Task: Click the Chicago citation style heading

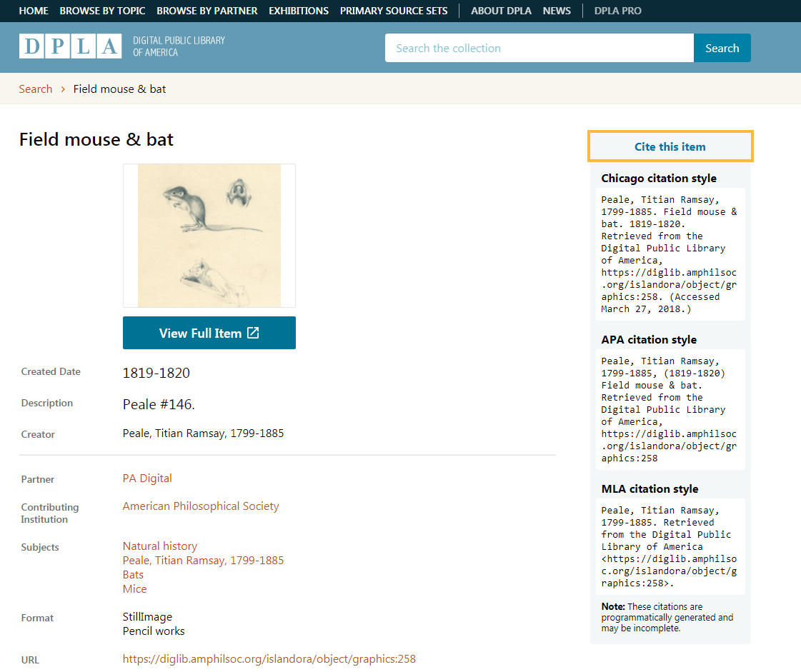Action: [x=659, y=179]
